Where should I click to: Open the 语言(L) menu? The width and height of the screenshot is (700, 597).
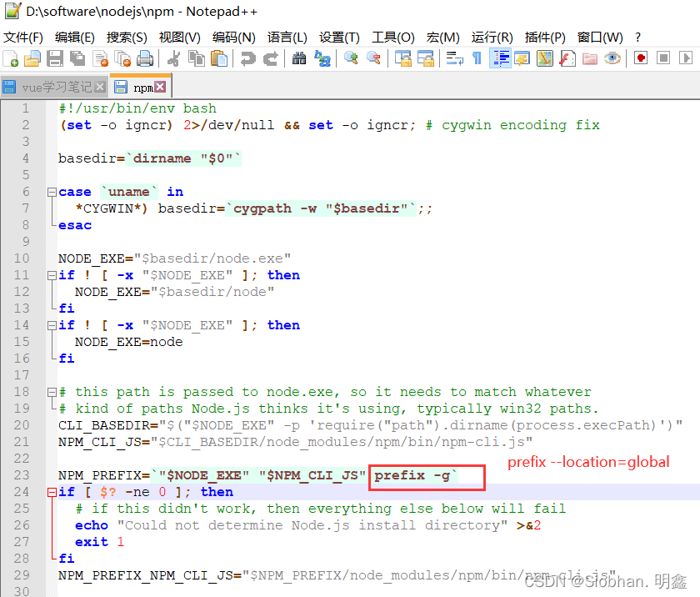(x=287, y=38)
